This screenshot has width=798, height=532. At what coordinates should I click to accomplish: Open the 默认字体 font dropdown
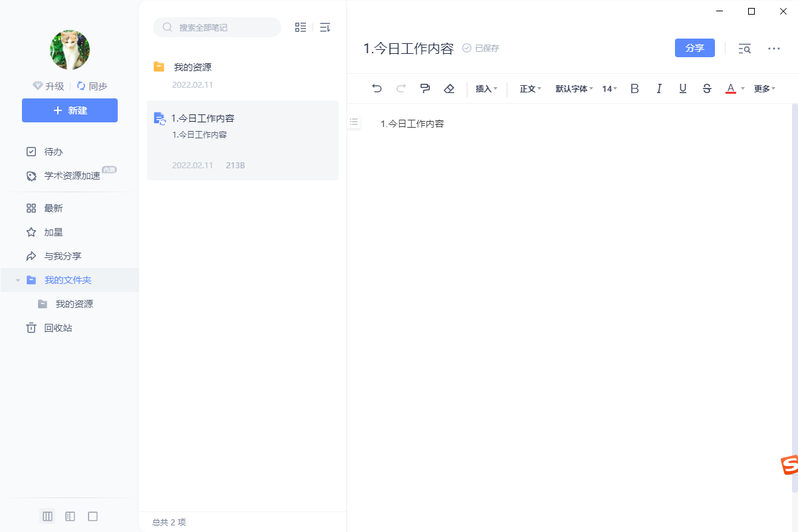pyautogui.click(x=573, y=88)
